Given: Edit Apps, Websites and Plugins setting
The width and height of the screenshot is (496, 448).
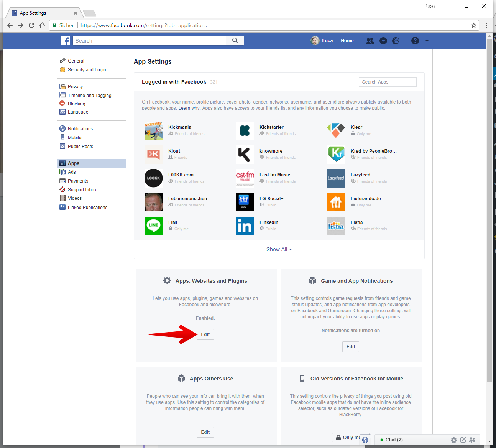Looking at the screenshot, I should point(205,334).
